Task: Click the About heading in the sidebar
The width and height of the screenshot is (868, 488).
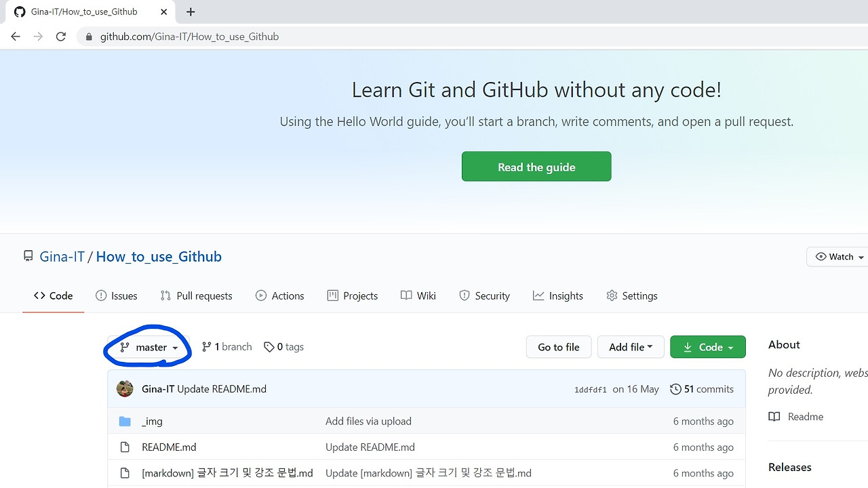Action: [784, 344]
